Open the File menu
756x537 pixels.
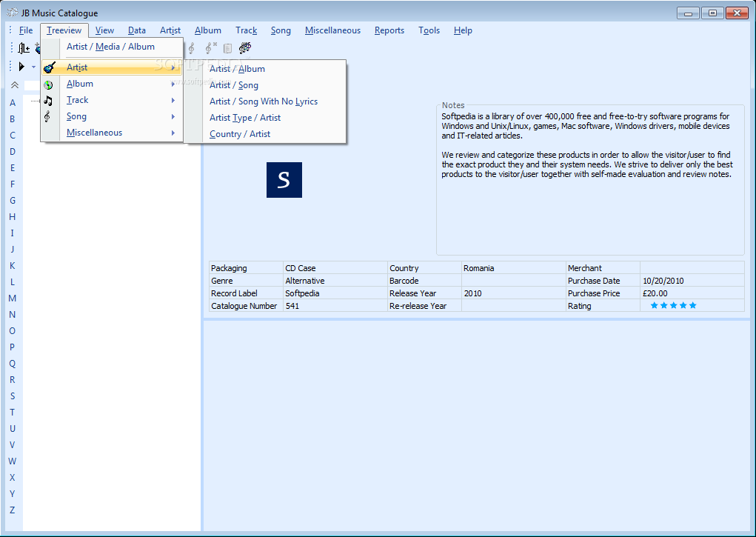coord(26,30)
